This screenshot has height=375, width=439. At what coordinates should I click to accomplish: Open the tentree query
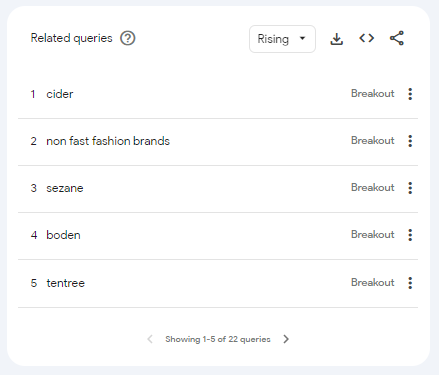[66, 283]
